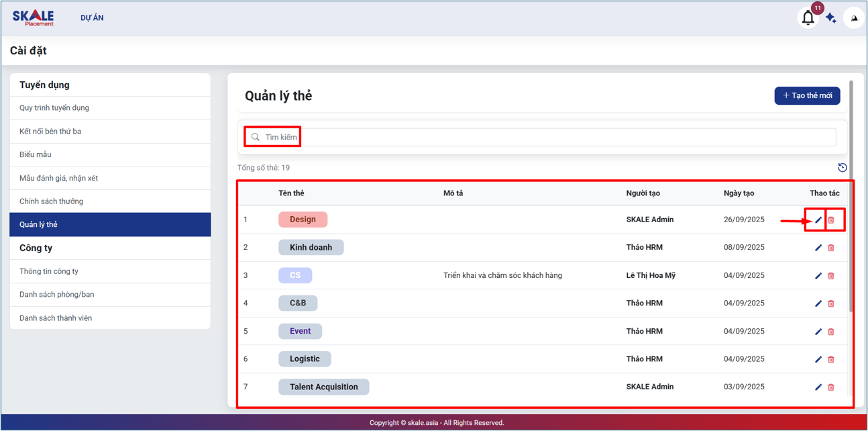
Task: Open Quy trình tuyển dụng settings
Action: [54, 108]
